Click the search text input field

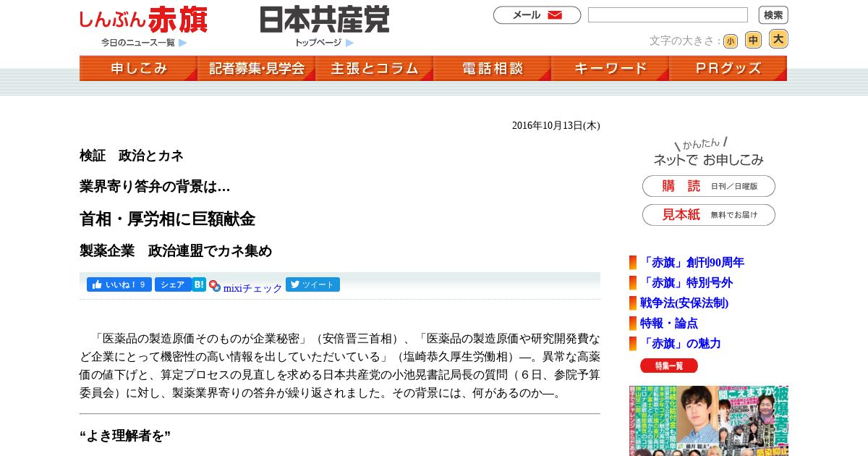[x=668, y=15]
